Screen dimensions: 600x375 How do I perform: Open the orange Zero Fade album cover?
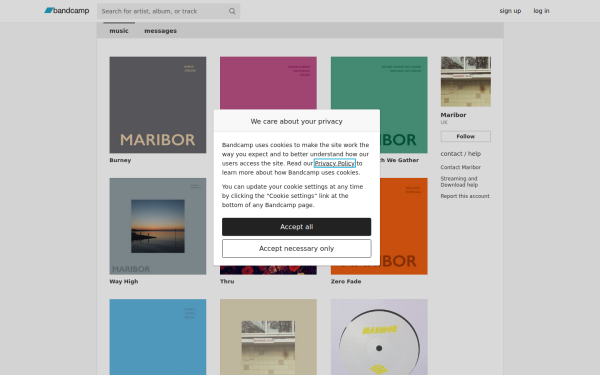(404, 226)
